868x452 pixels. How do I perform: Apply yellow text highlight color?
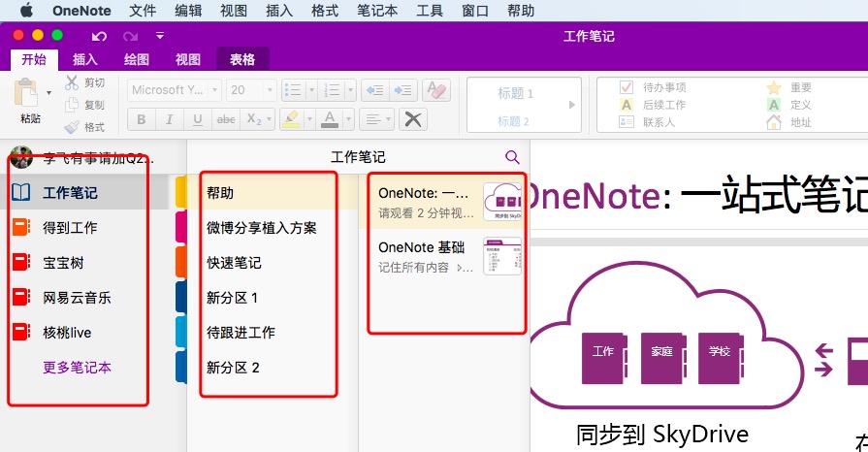[x=291, y=119]
